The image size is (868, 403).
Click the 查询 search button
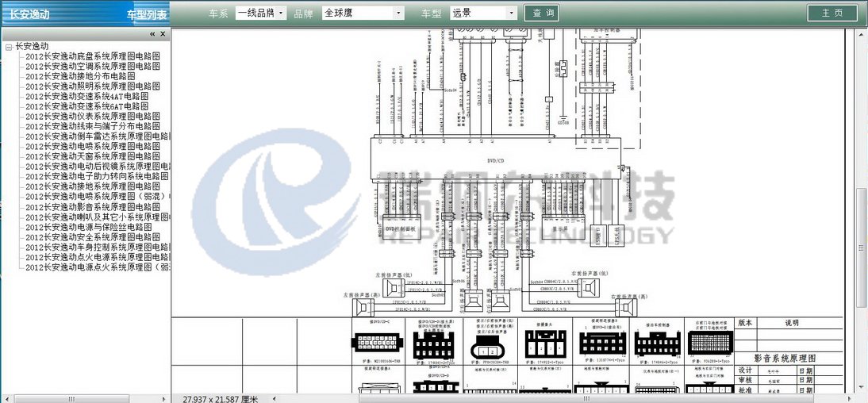542,13
